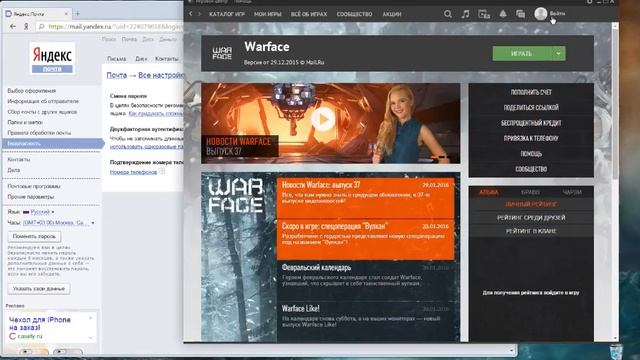Open the video streams icon in toolbar

484,14
